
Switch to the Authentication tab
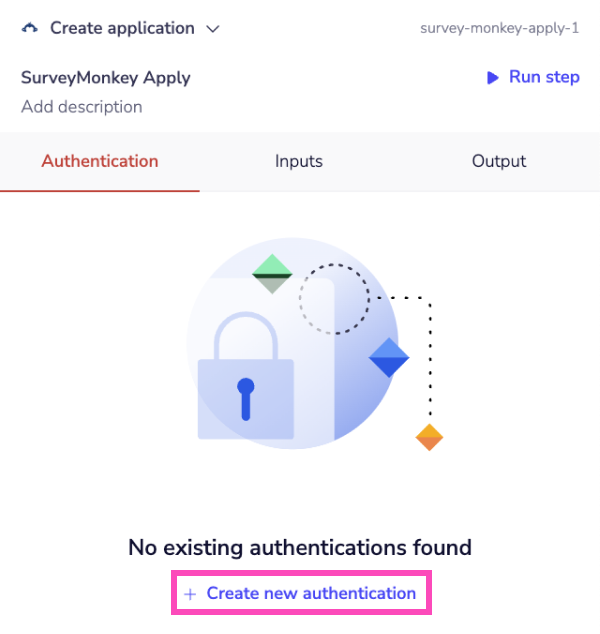pyautogui.click(x=100, y=161)
